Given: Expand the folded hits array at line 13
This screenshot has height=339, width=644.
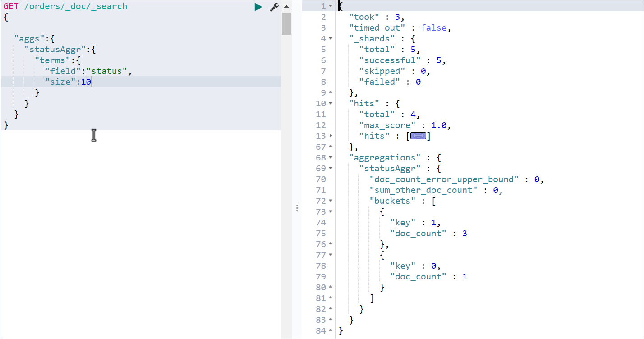Looking at the screenshot, I should click(331, 136).
